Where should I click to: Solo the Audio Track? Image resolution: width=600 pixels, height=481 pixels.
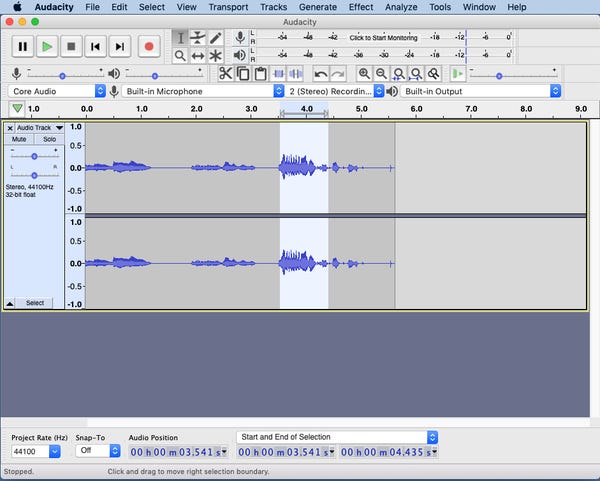49,139
